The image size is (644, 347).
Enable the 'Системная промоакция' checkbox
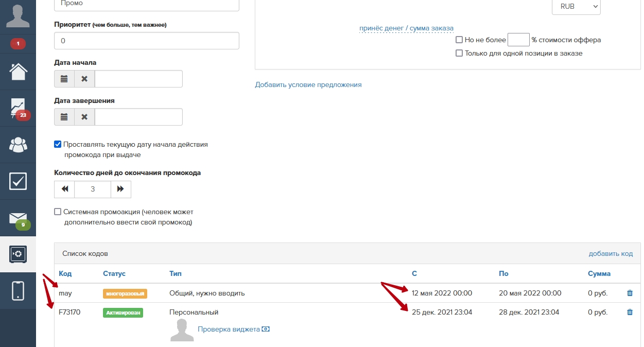[58, 212]
